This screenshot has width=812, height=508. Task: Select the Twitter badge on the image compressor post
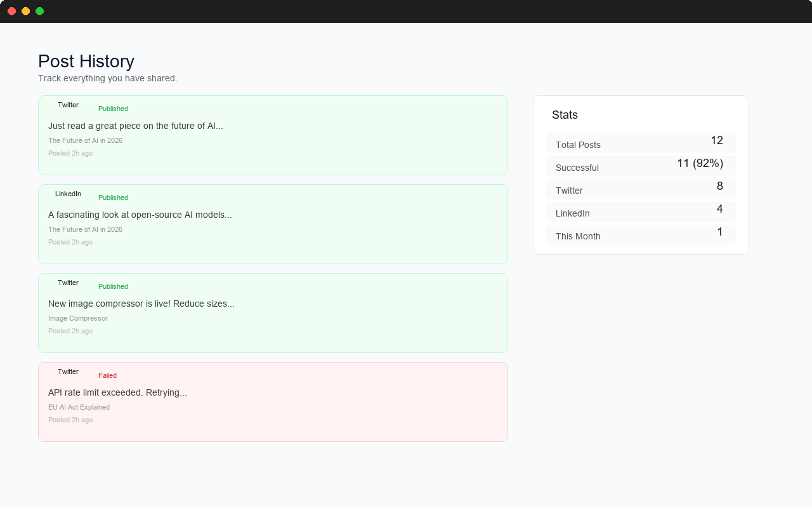pos(68,283)
